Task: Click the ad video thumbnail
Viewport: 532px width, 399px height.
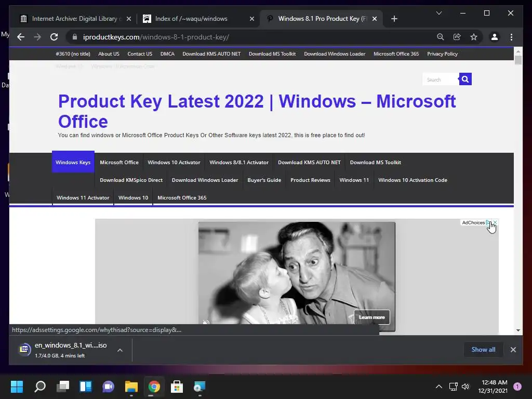Action: pyautogui.click(x=297, y=276)
